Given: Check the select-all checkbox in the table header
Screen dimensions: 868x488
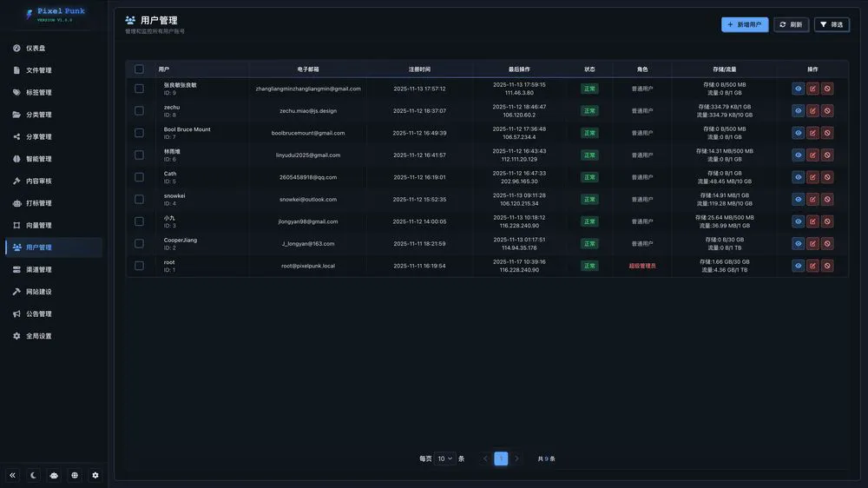Looking at the screenshot, I should tap(139, 69).
